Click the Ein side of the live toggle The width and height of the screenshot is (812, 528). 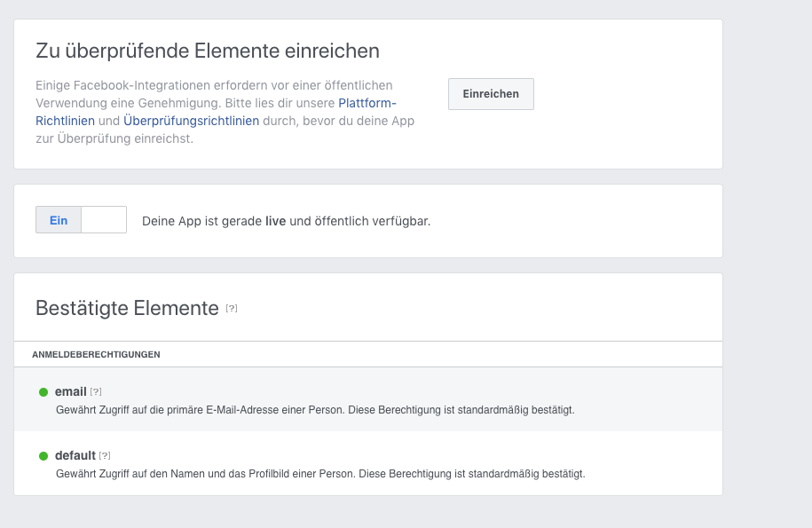point(59,220)
